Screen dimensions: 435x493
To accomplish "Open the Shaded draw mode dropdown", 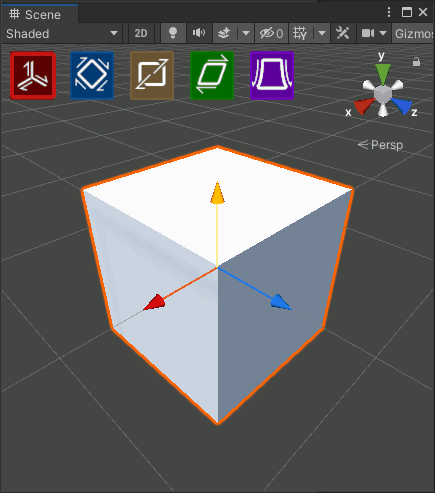I will (62, 33).
